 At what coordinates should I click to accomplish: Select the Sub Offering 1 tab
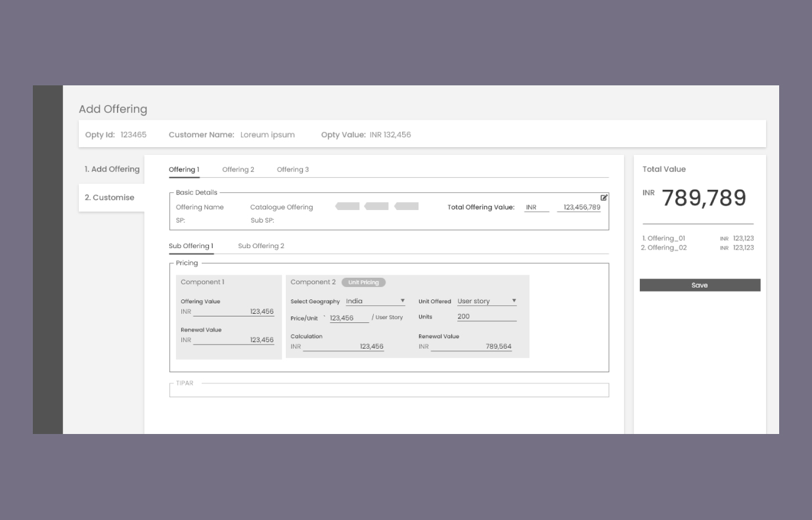191,246
